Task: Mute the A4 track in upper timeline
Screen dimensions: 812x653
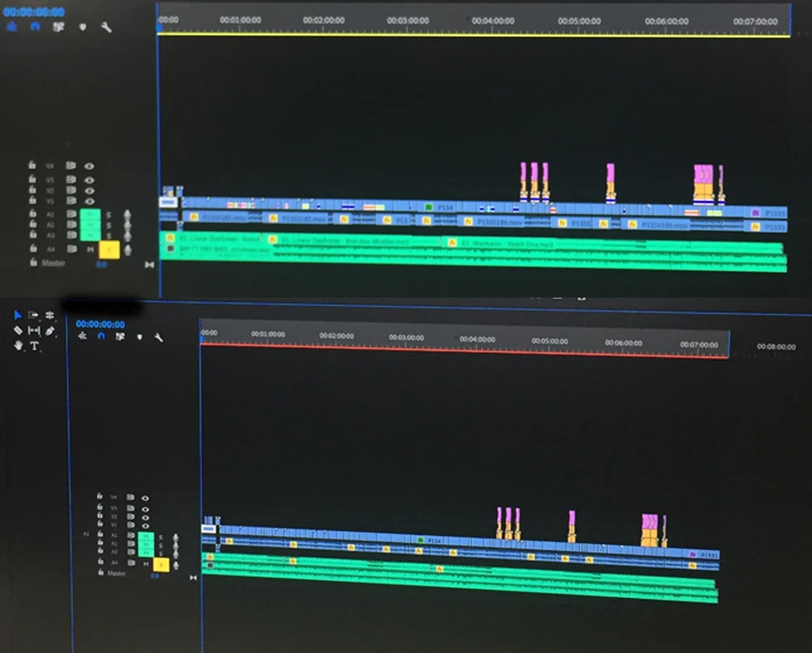Action: coord(90,250)
